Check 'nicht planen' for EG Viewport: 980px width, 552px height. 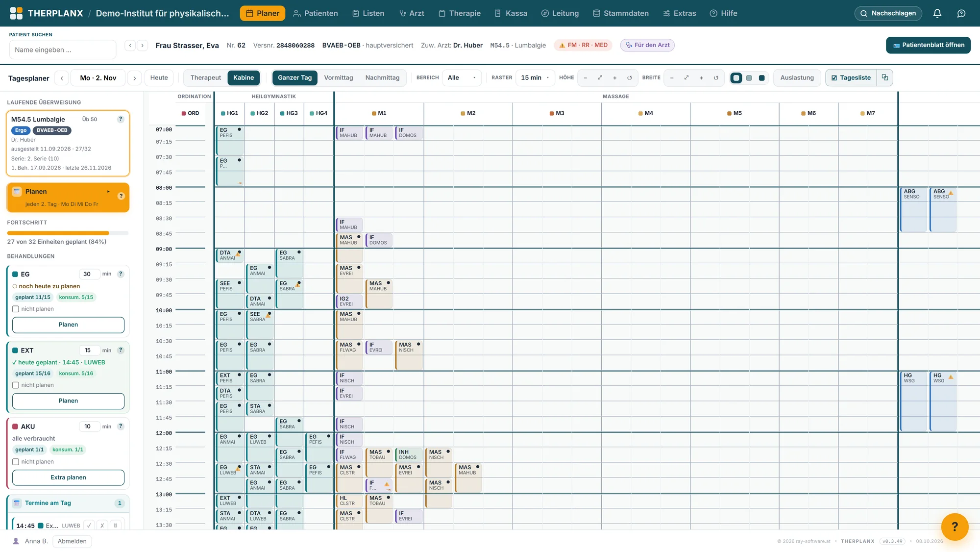pos(16,309)
